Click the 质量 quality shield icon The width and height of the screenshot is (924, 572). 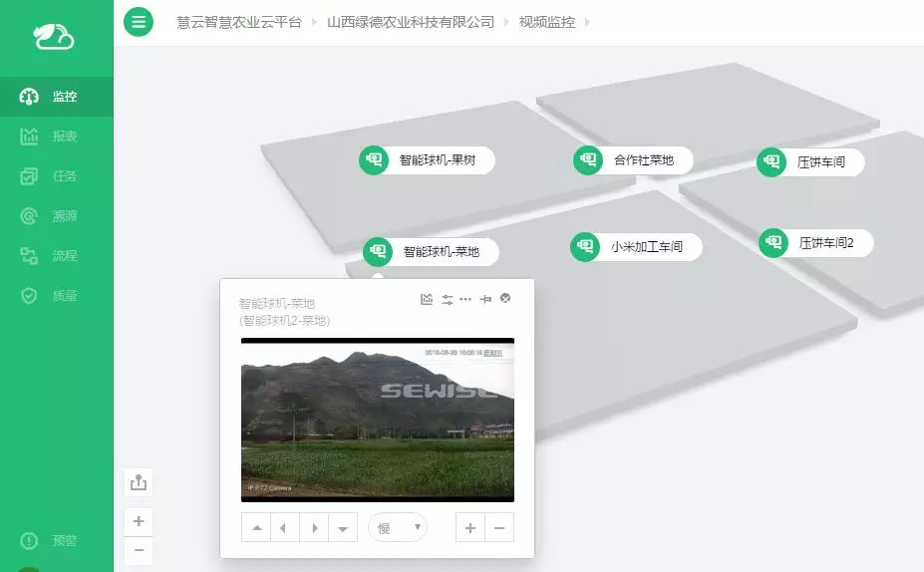[x=30, y=296]
